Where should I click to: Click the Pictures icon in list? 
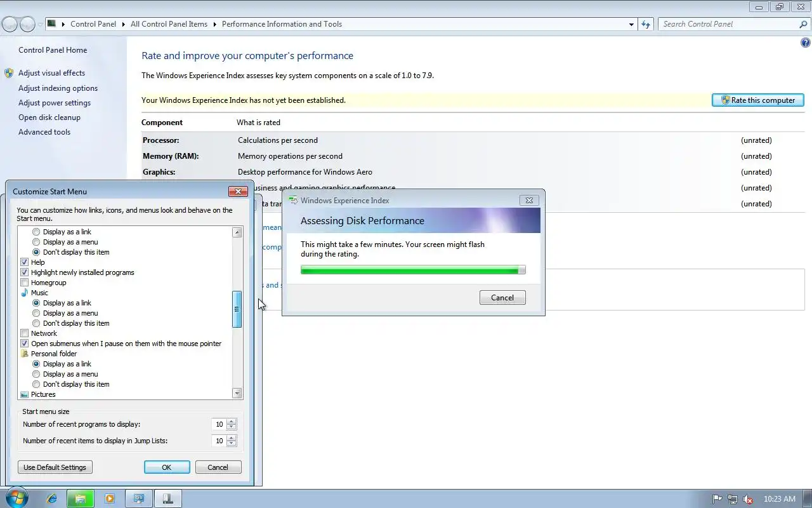(x=25, y=394)
